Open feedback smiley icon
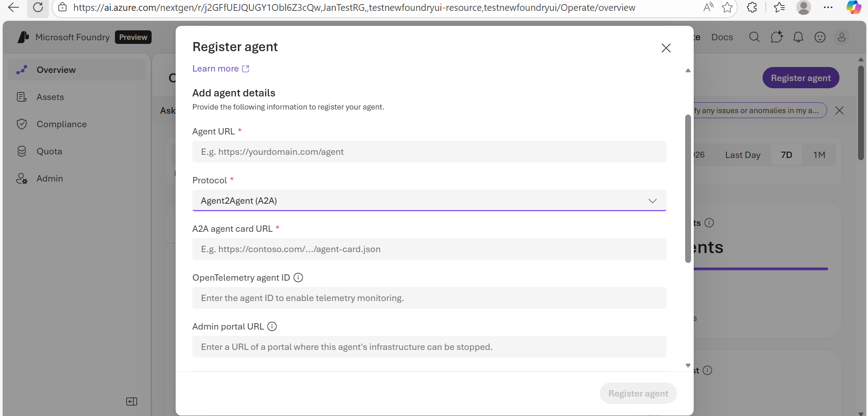The width and height of the screenshot is (868, 416). click(x=820, y=37)
